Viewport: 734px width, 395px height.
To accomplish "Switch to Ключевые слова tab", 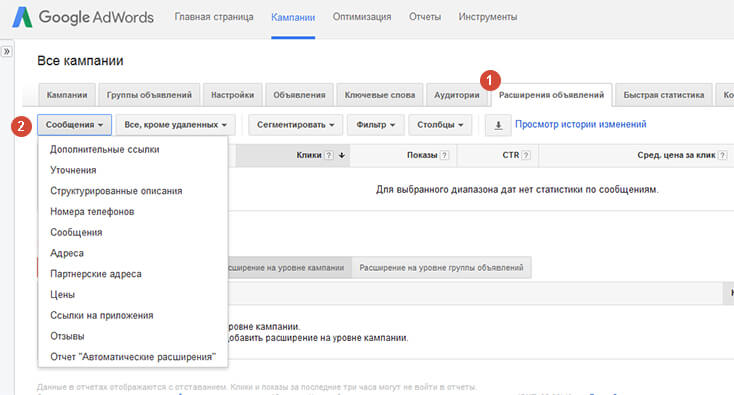I will (x=380, y=95).
